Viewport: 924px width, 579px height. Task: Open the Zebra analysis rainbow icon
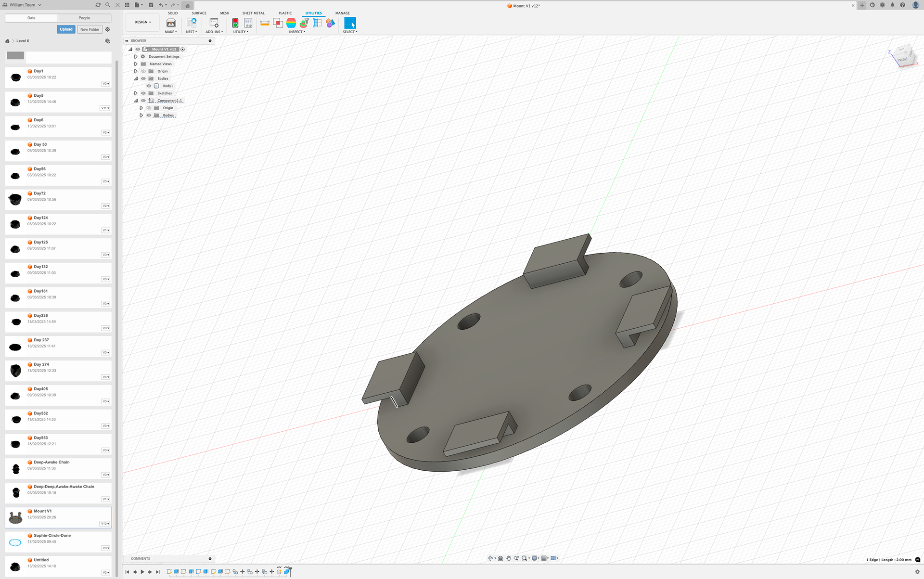[291, 23]
